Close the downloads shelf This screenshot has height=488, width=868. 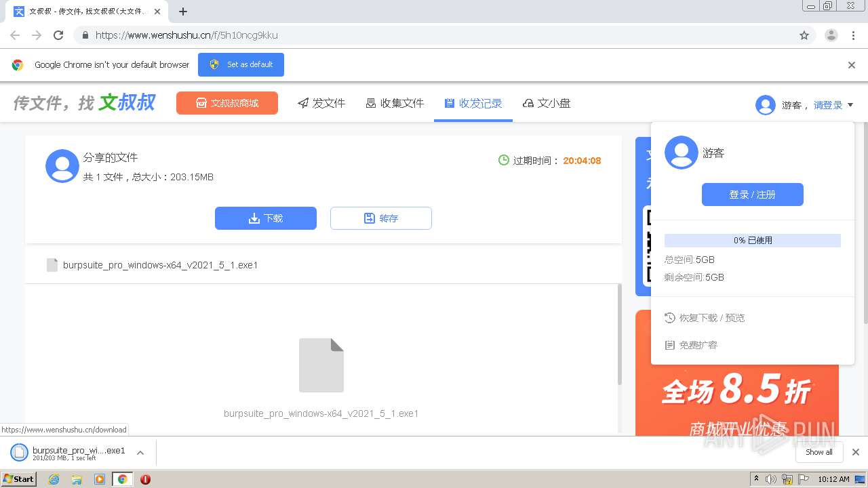[x=856, y=452]
